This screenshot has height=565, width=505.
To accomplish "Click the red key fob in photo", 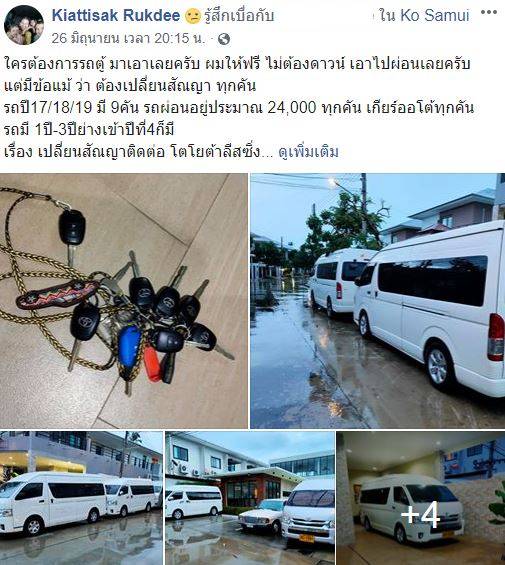I will pyautogui.click(x=151, y=363).
